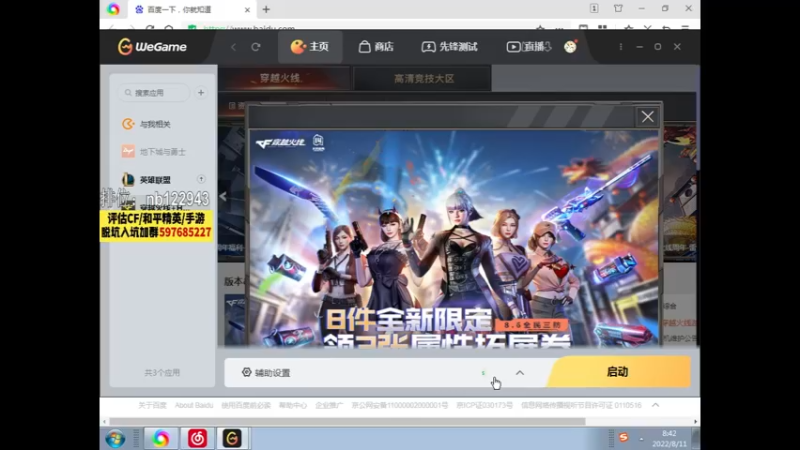Add an application with the plus button
800x450 pixels.
coord(201,93)
